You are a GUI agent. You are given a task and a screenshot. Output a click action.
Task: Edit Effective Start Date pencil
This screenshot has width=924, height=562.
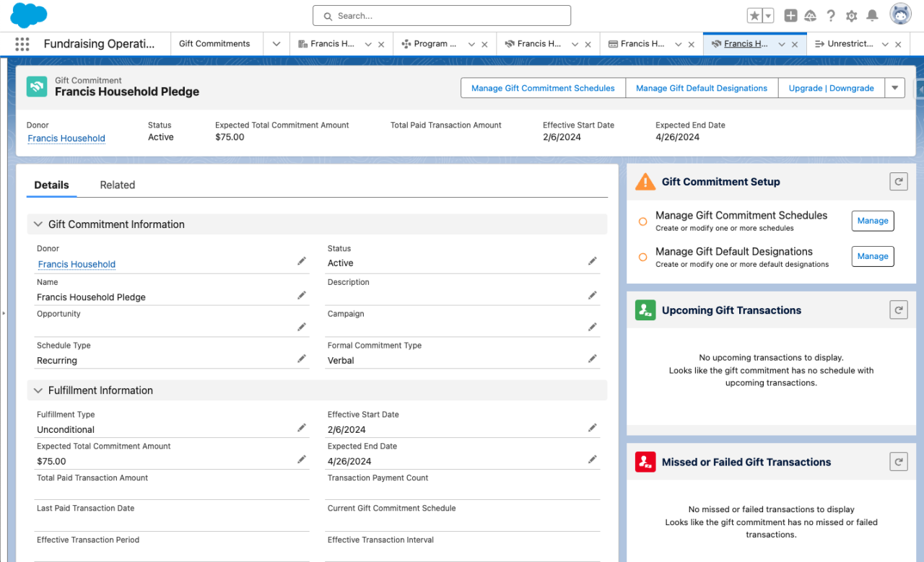pos(593,428)
